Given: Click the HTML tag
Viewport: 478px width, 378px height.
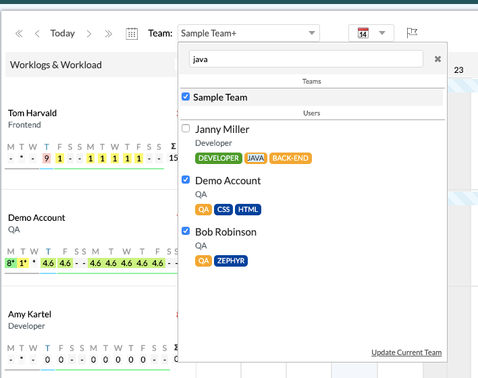Looking at the screenshot, I should [x=248, y=209].
